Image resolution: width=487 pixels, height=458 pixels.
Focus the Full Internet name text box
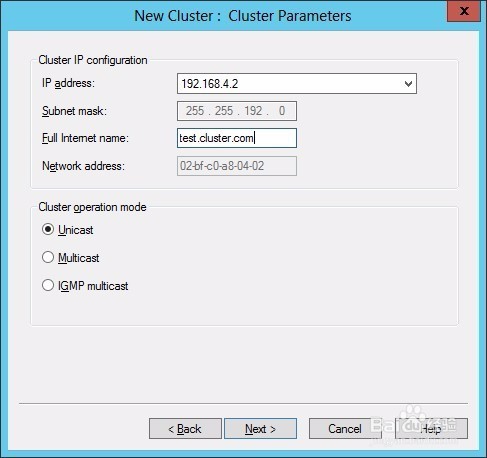point(237,138)
